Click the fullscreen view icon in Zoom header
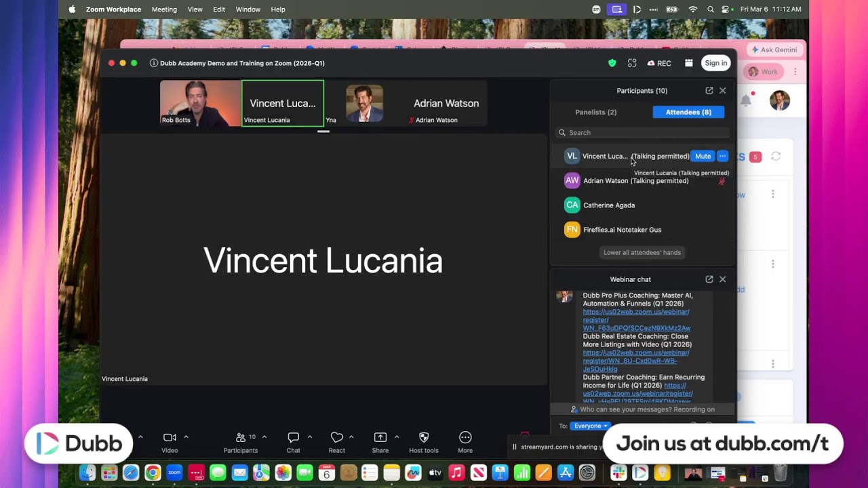The image size is (868, 488). tap(632, 63)
